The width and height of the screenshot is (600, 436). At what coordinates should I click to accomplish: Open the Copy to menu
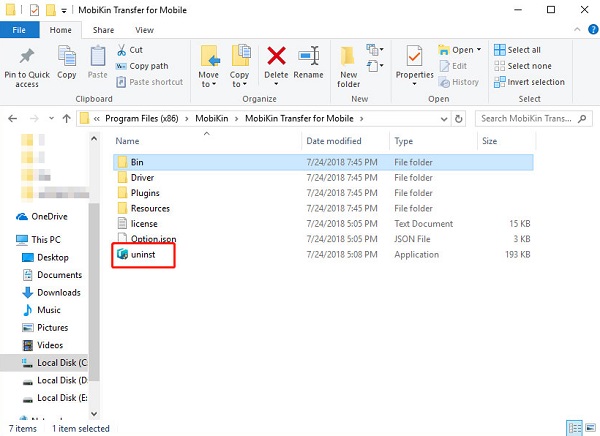coord(240,66)
